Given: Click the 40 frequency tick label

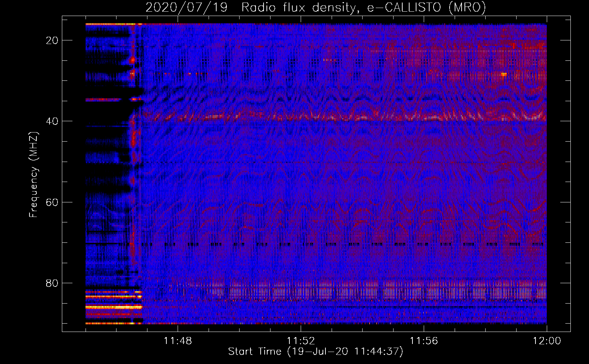Looking at the screenshot, I should pos(52,121).
